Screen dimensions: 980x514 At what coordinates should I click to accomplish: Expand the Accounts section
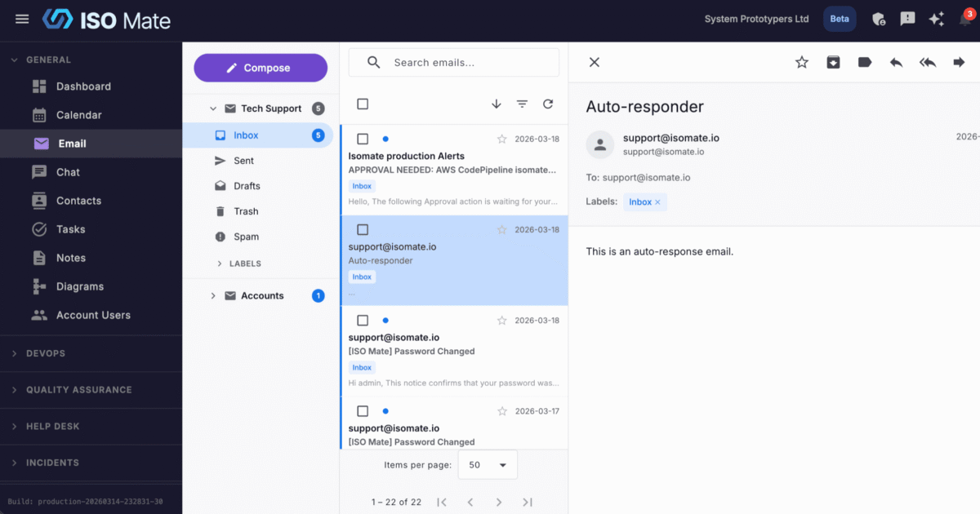214,295
